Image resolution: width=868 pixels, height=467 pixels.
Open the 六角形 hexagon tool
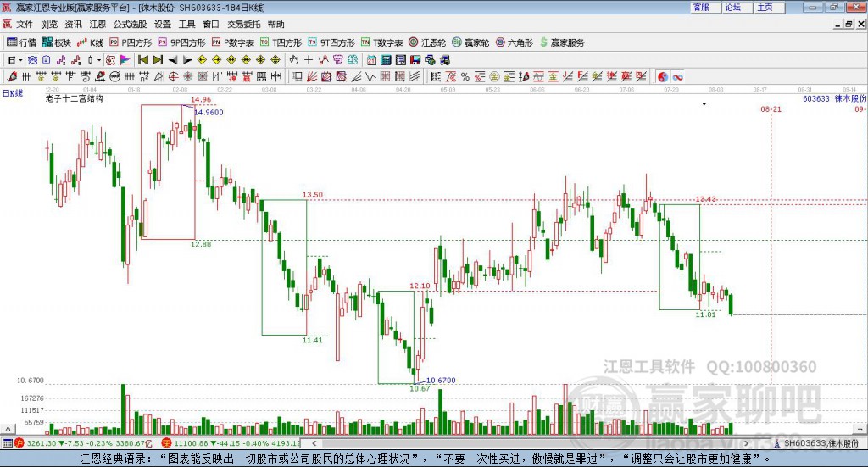pos(515,42)
